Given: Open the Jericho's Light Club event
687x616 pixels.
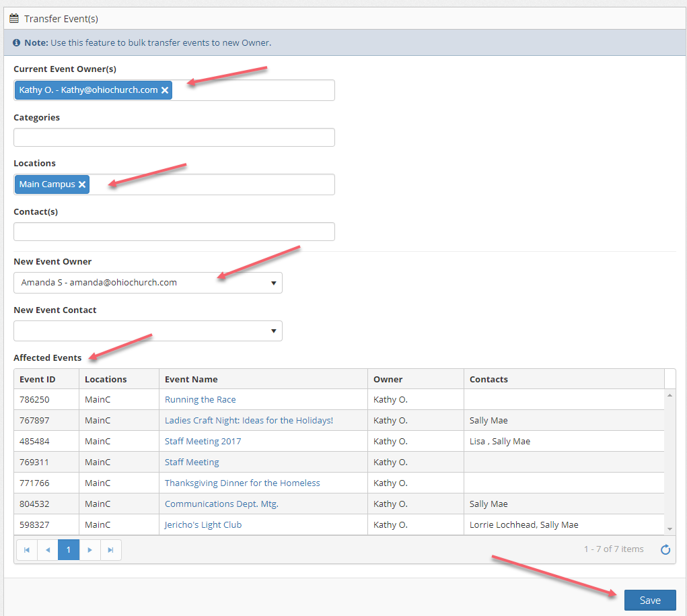Looking at the screenshot, I should coord(203,524).
